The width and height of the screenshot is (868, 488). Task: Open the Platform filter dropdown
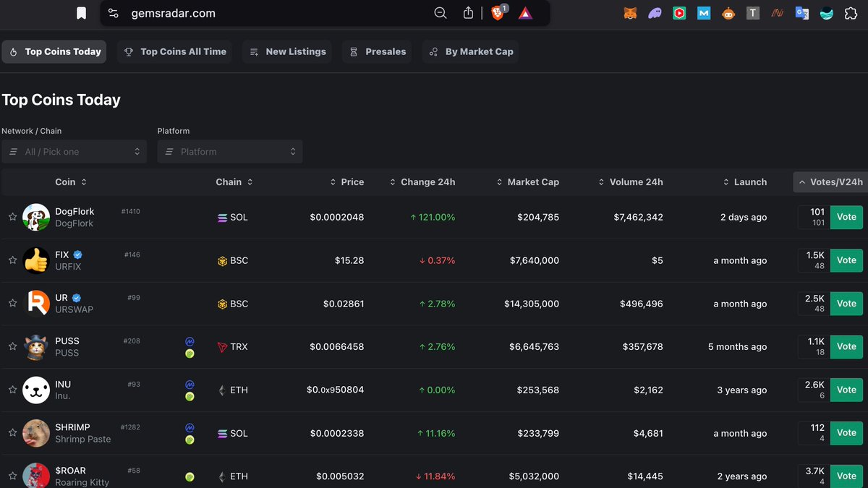[x=230, y=152]
